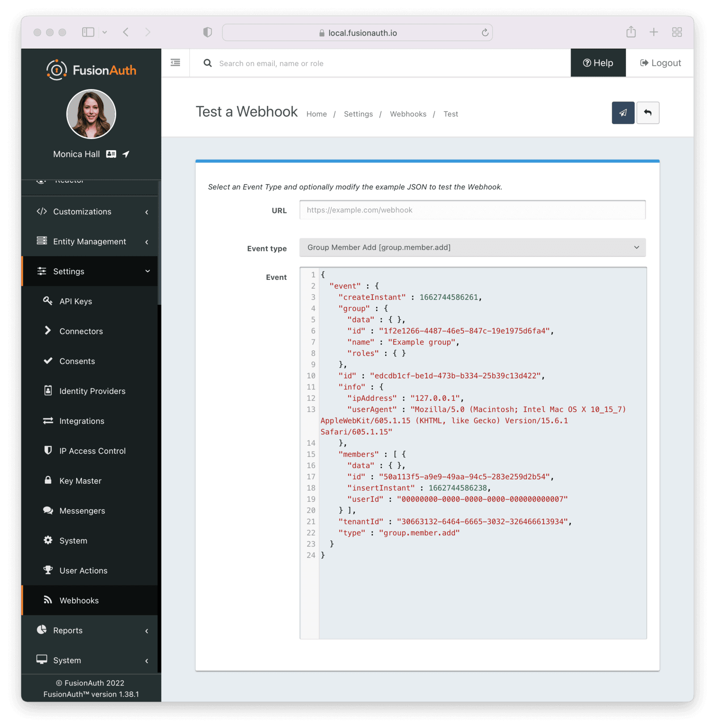Open API Keys settings
Viewport: 715px width, 728px height.
89,301
